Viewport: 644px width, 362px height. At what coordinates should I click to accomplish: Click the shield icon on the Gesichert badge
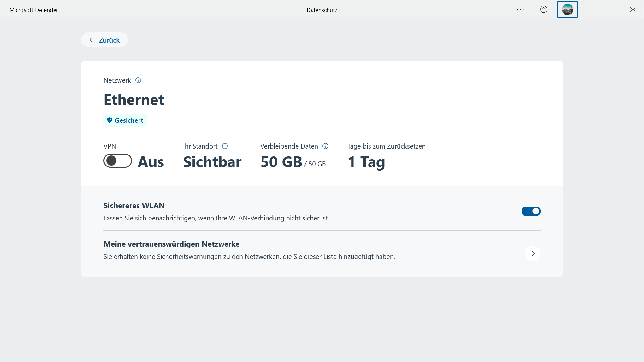[109, 120]
